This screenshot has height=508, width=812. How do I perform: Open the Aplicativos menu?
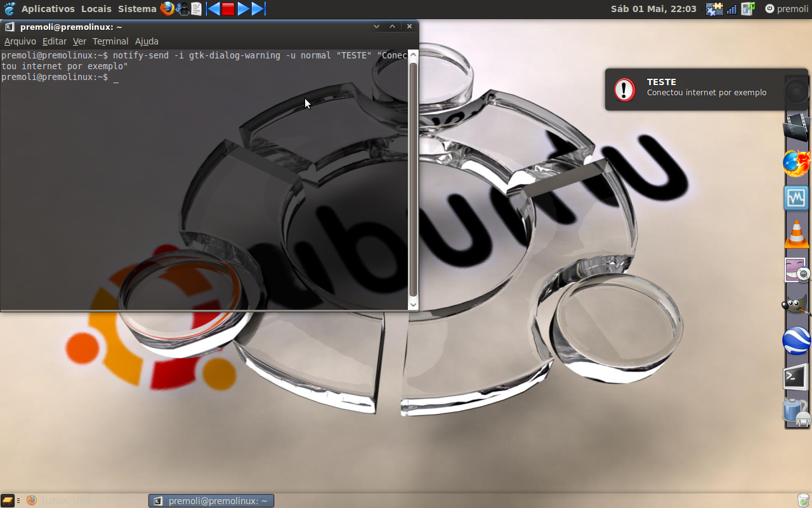[48, 9]
